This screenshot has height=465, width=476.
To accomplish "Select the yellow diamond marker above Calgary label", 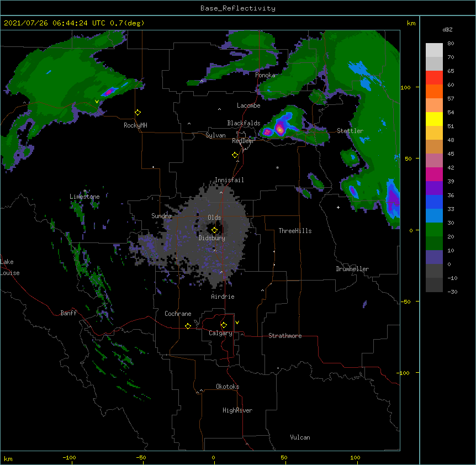I will tap(224, 325).
